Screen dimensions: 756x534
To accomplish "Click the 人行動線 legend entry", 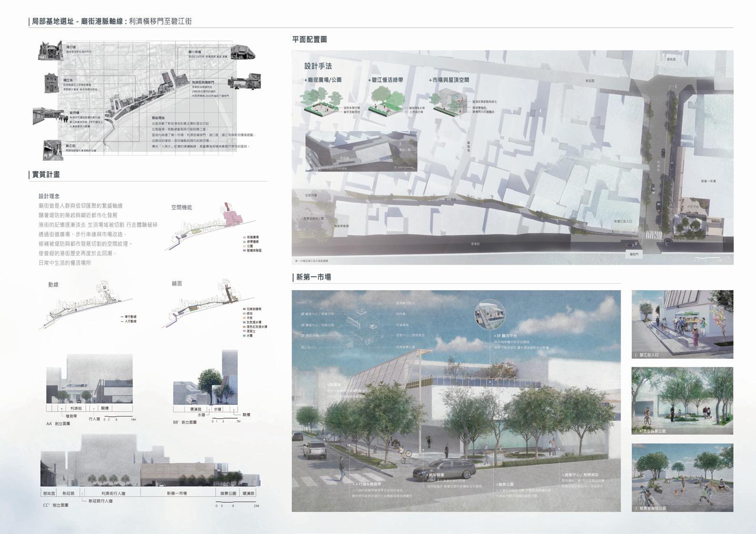I will pos(128,321).
